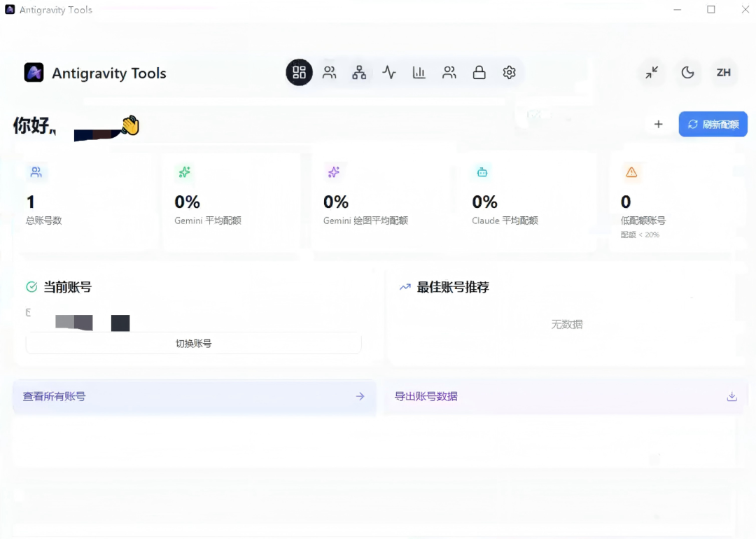Select the 总账号数 total accounts card
The width and height of the screenshot is (756, 539).
[85, 202]
